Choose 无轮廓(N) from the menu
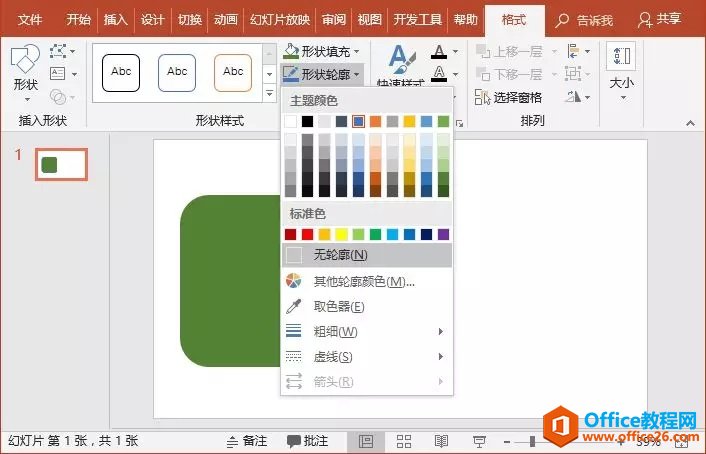The width and height of the screenshot is (706, 454). (x=367, y=255)
